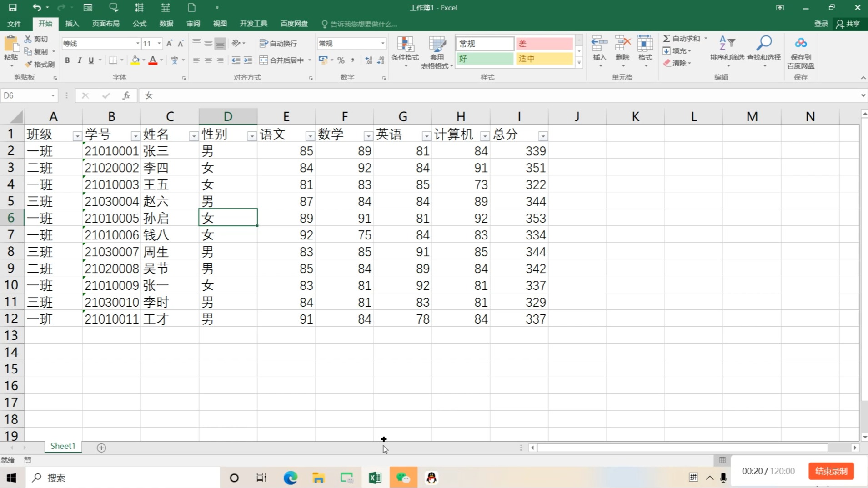Center text horizontally icon
Viewport: 868px width, 488px height.
tap(208, 60)
